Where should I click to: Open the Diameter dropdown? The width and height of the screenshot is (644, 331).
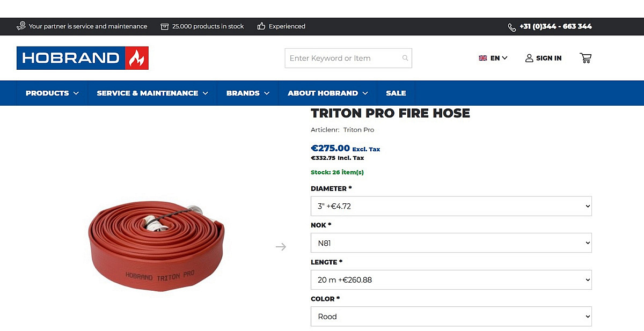[x=451, y=206]
